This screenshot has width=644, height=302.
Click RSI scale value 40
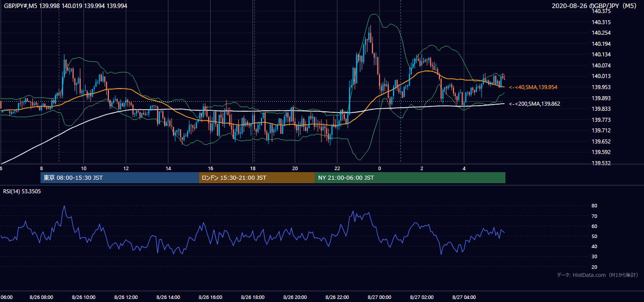595,246
